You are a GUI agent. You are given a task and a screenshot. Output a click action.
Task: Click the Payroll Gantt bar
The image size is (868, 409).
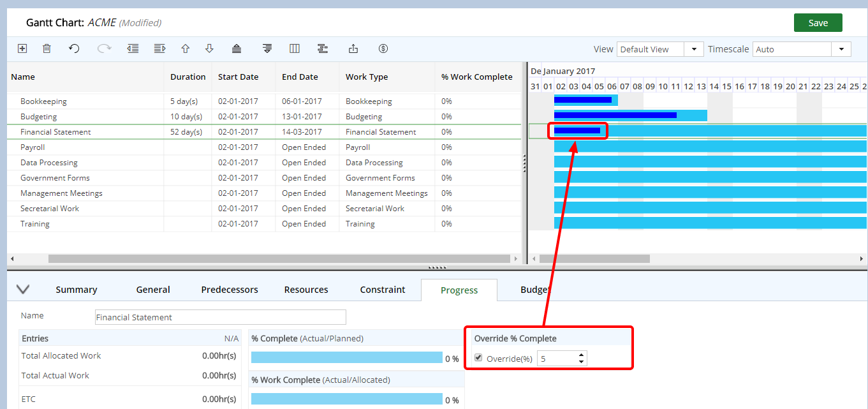pos(710,146)
